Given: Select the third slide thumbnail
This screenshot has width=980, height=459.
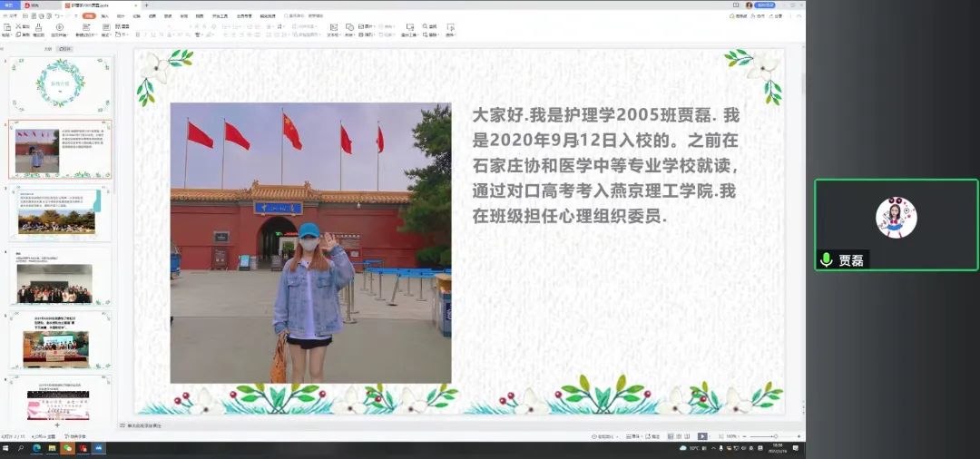Looking at the screenshot, I should click(56, 216).
